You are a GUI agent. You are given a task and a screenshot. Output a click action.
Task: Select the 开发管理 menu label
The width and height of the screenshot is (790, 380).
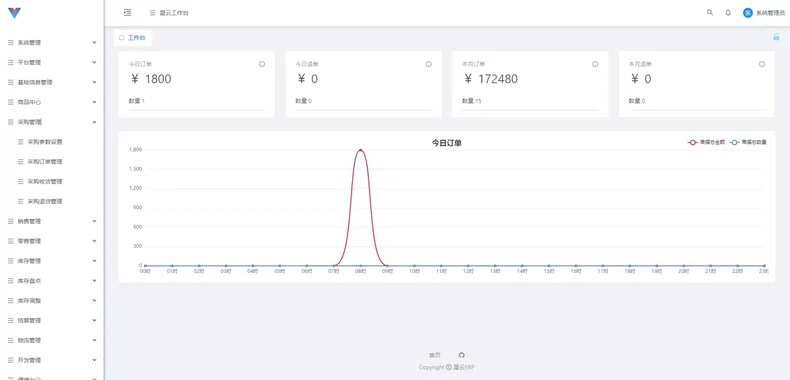point(29,360)
